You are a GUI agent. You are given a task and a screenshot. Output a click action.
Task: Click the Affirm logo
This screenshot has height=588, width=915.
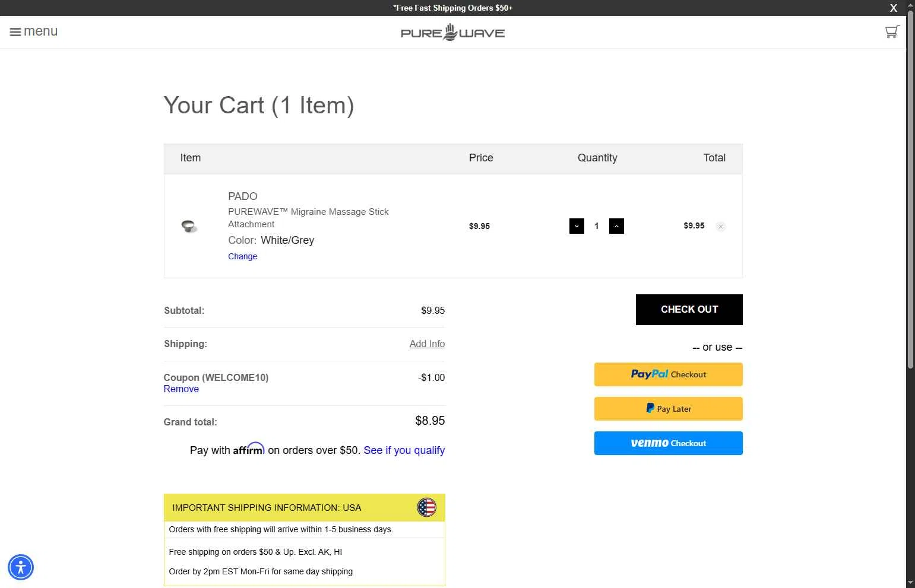[249, 449]
